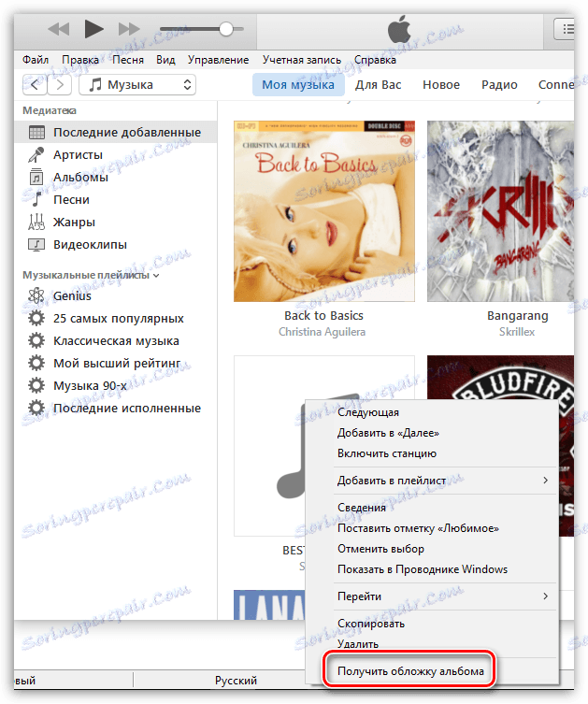The image size is (588, 704).
Task: Click the Жанры guitars icon
Action: [36, 222]
